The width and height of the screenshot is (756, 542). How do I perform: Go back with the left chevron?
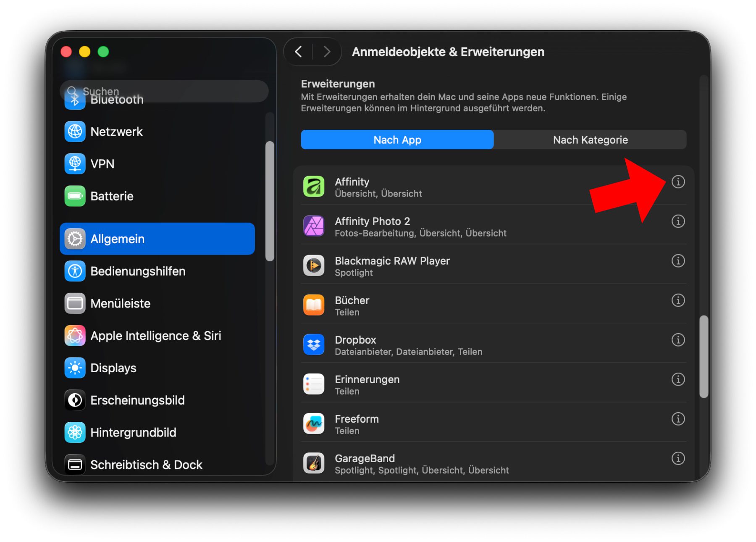pos(299,52)
